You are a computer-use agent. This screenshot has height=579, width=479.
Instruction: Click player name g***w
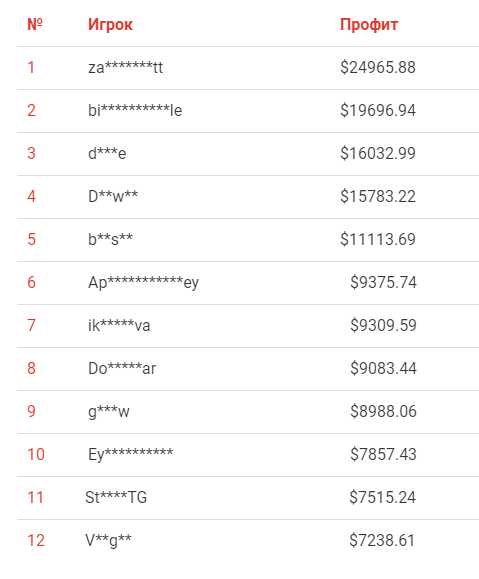pos(109,411)
